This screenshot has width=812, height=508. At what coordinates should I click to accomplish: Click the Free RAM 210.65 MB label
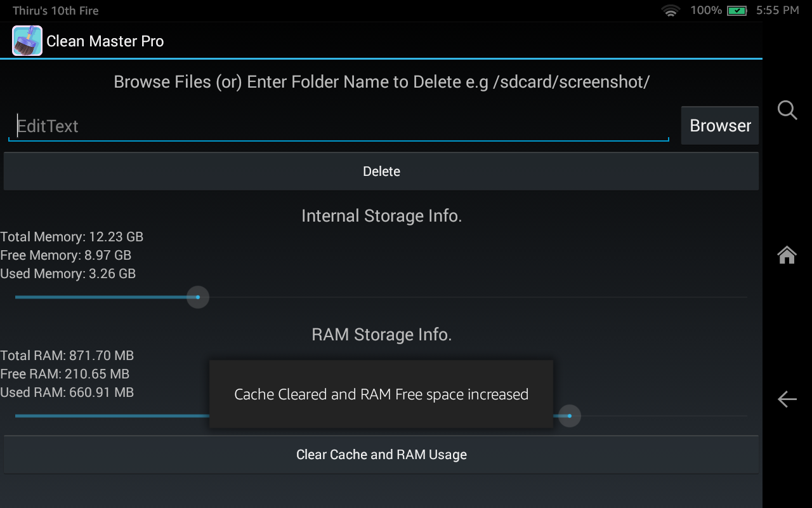pyautogui.click(x=65, y=374)
